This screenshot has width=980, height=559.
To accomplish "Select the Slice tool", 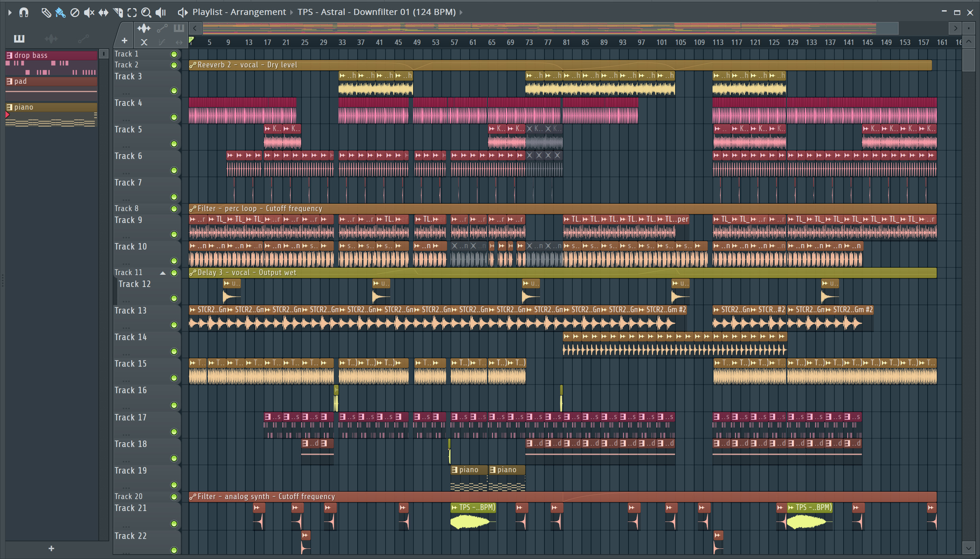I will coord(118,13).
